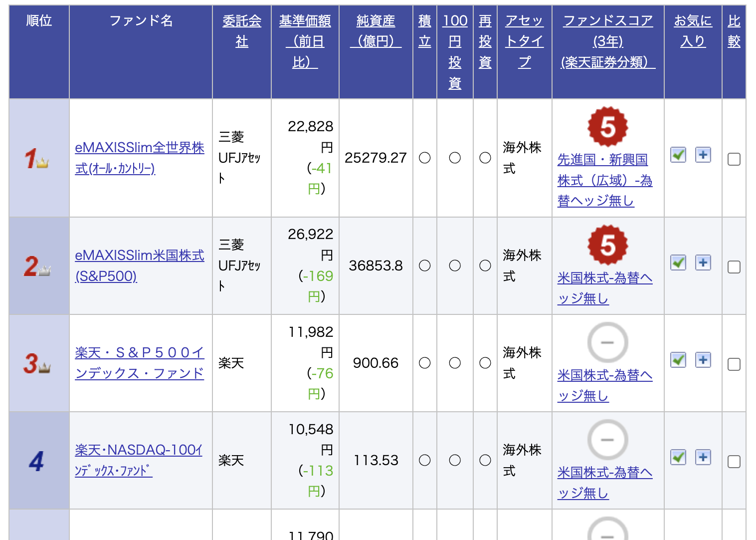Click plus icon for 楽天・S&P500インデックス・ファンド row
Viewport: 756px width, 540px height.
click(703, 360)
